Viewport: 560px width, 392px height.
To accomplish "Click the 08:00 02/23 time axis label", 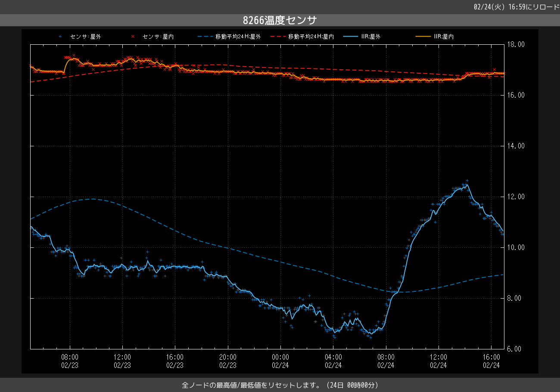I will point(69,361).
